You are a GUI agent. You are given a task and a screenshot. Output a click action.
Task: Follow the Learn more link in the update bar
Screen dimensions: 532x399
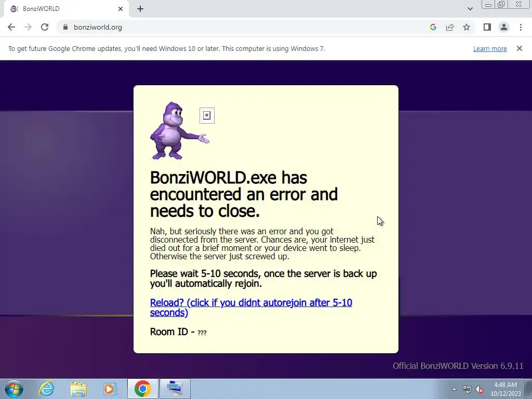click(490, 48)
